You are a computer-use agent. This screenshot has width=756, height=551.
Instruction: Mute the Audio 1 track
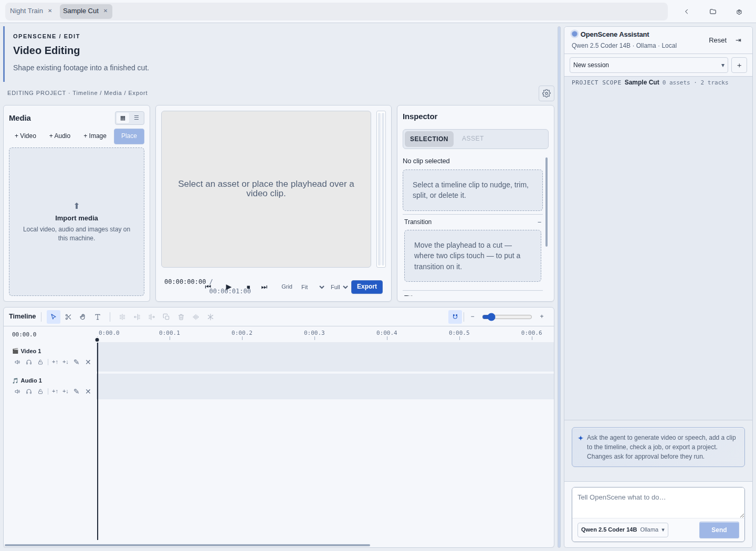pos(17,391)
